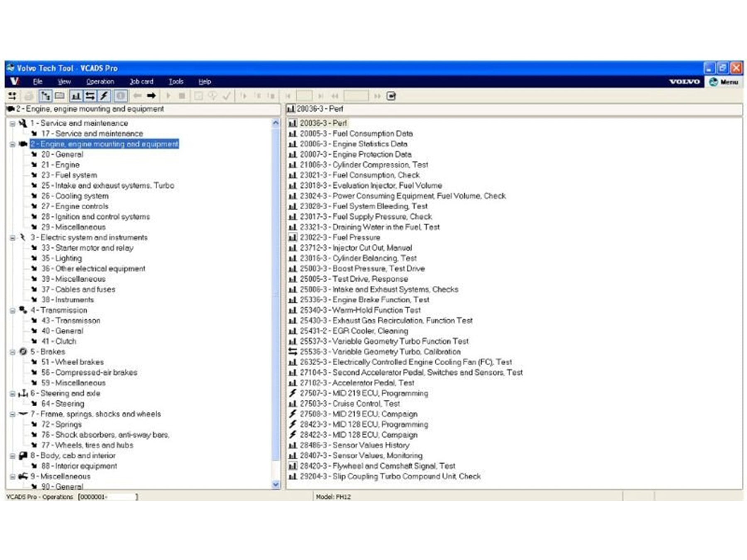Screen dimensions: 747x560
Task: Click the folder view toolbar icon
Action: 60,96
